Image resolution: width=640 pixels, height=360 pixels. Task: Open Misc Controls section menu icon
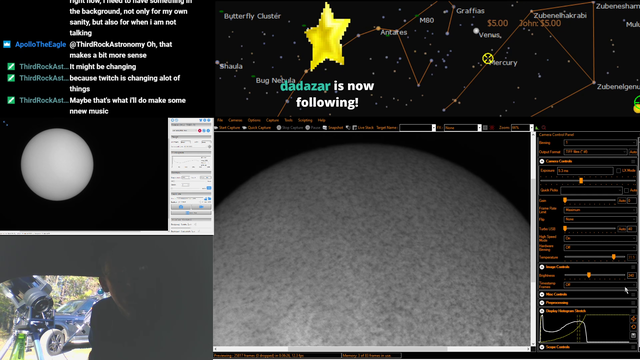coord(633,294)
